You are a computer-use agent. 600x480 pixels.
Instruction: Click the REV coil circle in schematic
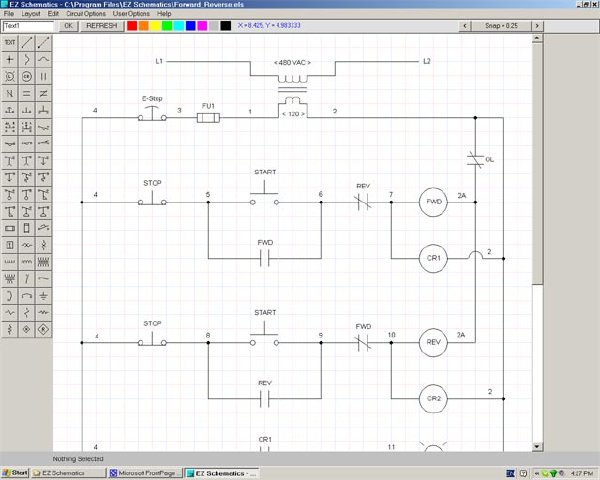(x=433, y=342)
